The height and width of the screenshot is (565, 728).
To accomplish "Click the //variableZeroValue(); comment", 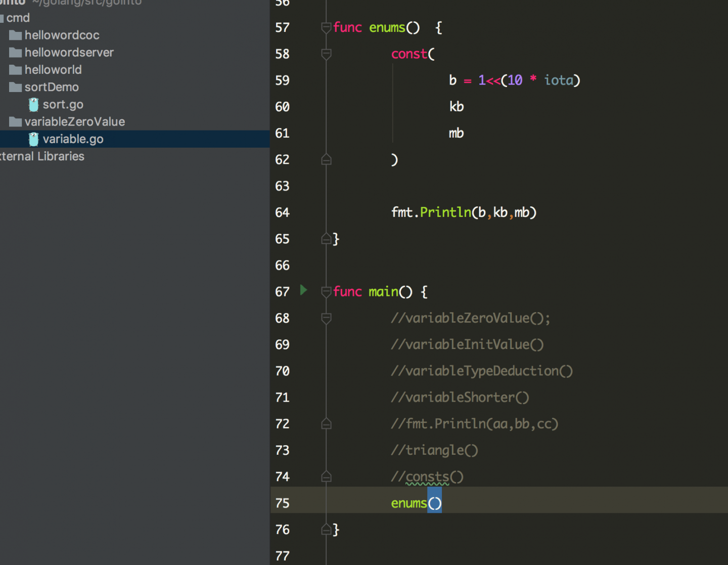I will click(x=470, y=318).
